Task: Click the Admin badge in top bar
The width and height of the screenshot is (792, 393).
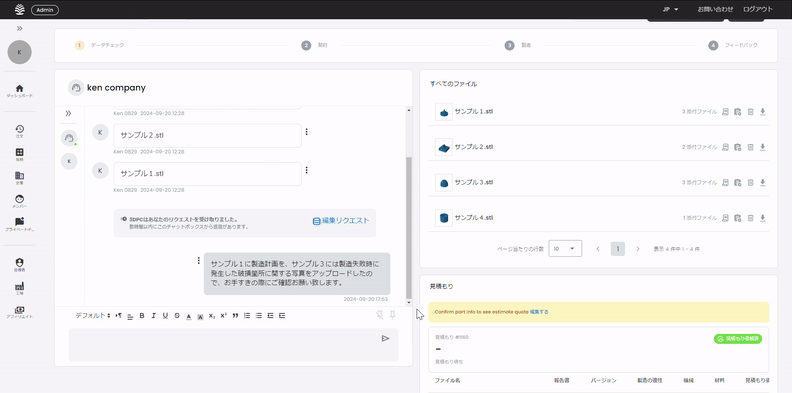Action: 45,10
